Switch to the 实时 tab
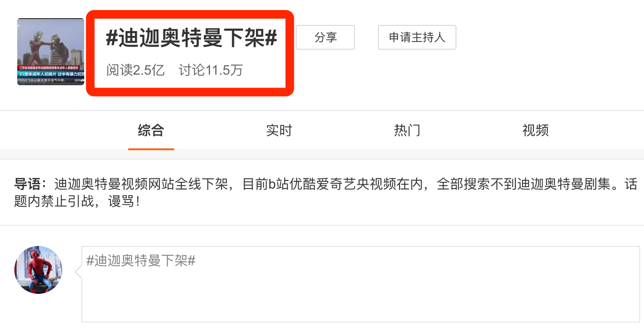644x334 pixels. [279, 130]
